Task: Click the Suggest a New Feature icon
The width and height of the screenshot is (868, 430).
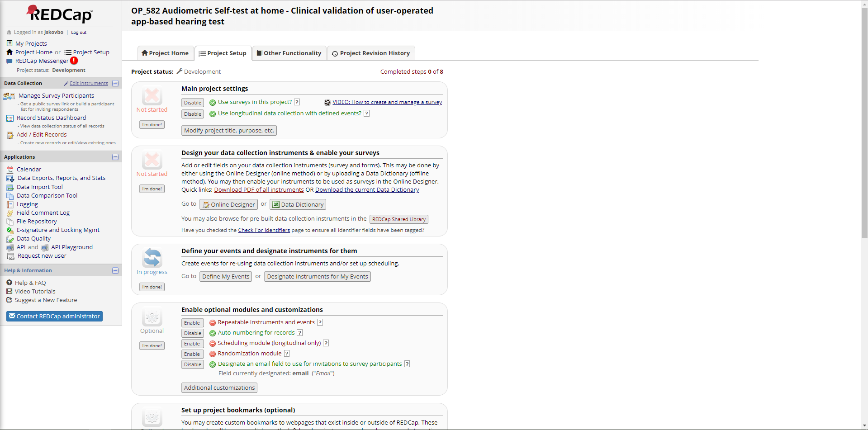Action: [9, 300]
